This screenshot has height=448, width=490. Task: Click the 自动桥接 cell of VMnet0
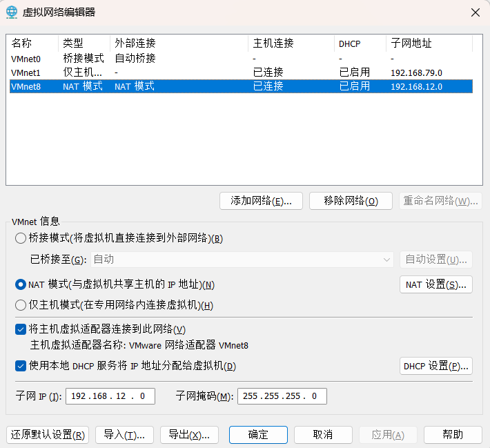pyautogui.click(x=135, y=59)
